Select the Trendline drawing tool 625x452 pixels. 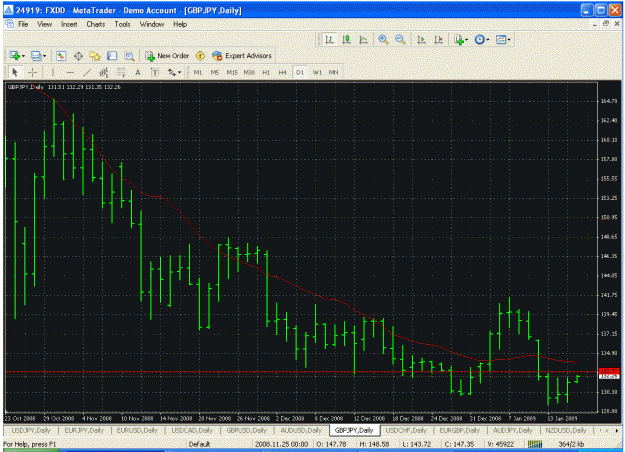coord(87,72)
